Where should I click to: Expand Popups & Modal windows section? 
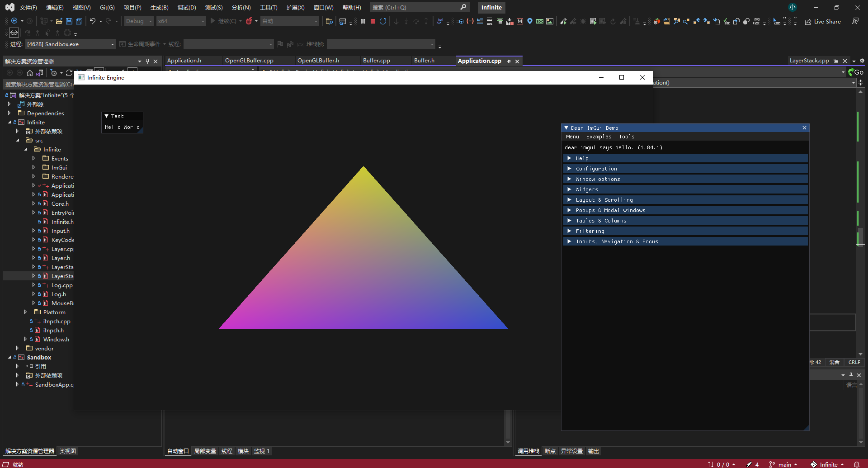click(x=685, y=210)
